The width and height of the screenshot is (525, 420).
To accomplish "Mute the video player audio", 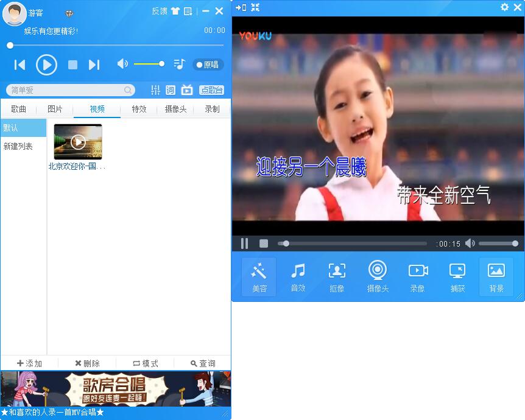I will click(470, 242).
